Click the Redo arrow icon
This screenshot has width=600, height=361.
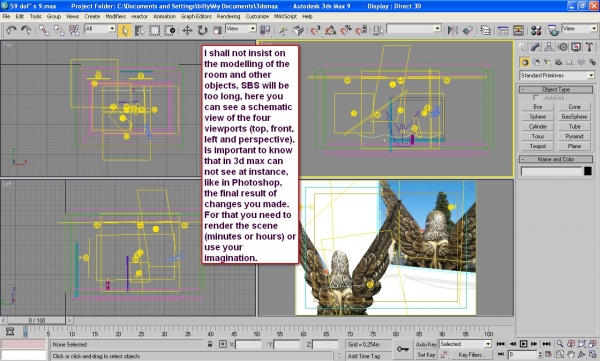coord(26,30)
